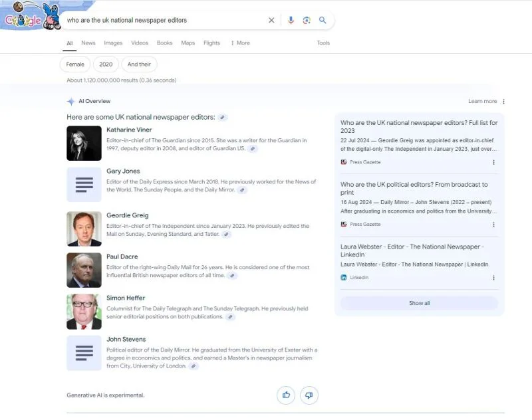Click the Gary Jones name heading
532x420 pixels.
[123, 171]
